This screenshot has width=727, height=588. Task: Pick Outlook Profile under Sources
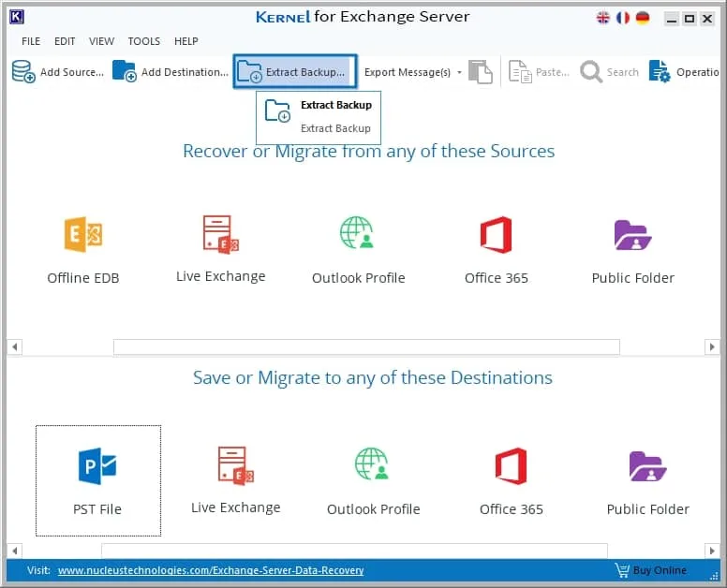358,250
